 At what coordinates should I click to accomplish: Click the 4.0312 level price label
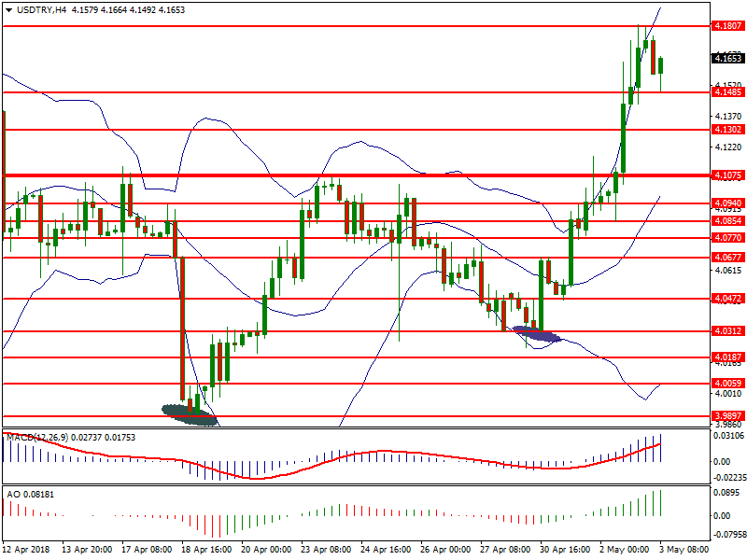pos(726,331)
